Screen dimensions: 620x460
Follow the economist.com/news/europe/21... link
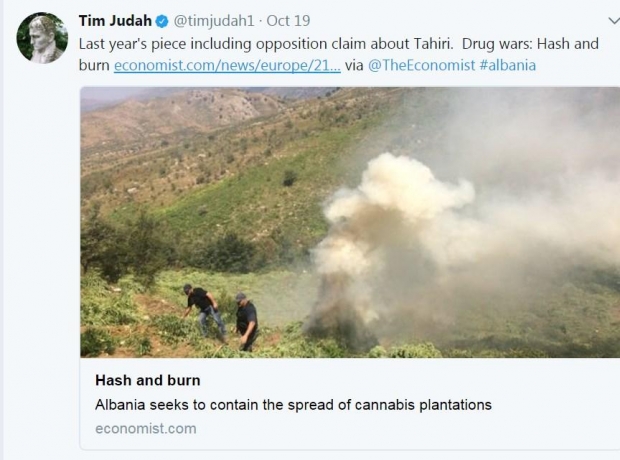coord(227,65)
